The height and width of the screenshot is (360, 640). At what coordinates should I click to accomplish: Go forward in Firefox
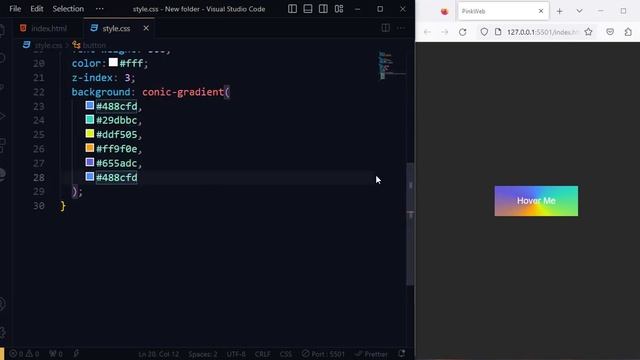click(444, 32)
